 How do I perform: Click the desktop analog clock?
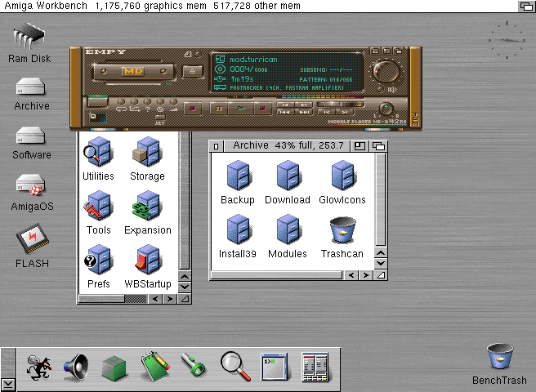pyautogui.click(x=507, y=40)
